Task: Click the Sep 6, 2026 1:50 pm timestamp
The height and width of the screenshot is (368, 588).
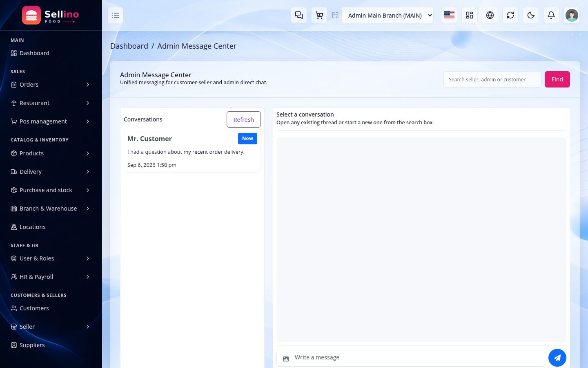Action: coord(152,165)
